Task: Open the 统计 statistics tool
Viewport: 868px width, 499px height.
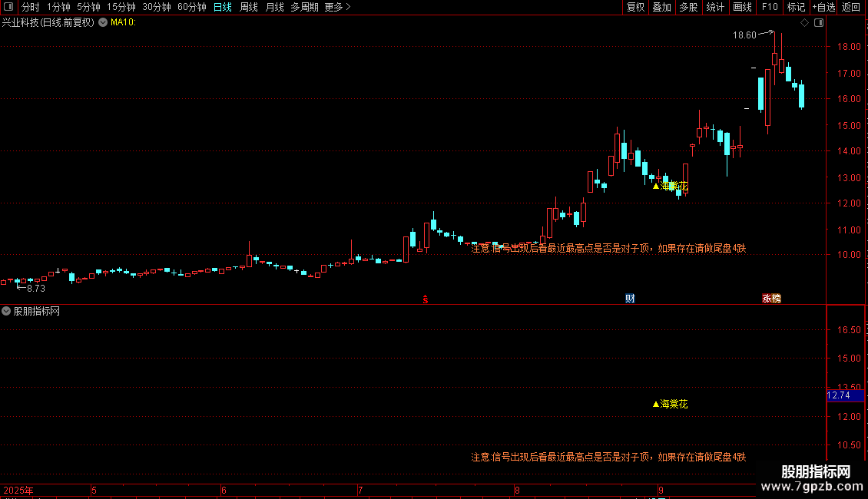Action: click(x=715, y=7)
